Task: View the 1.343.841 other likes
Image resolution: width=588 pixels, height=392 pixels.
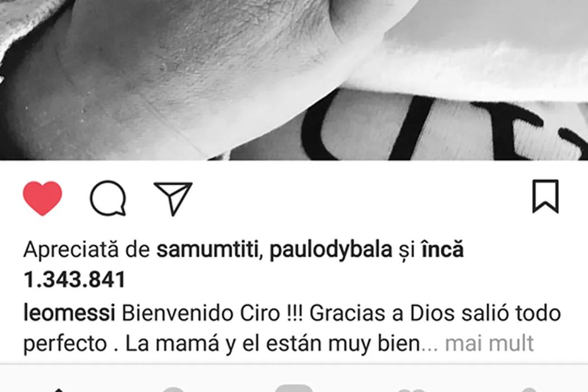Action: 74,279
